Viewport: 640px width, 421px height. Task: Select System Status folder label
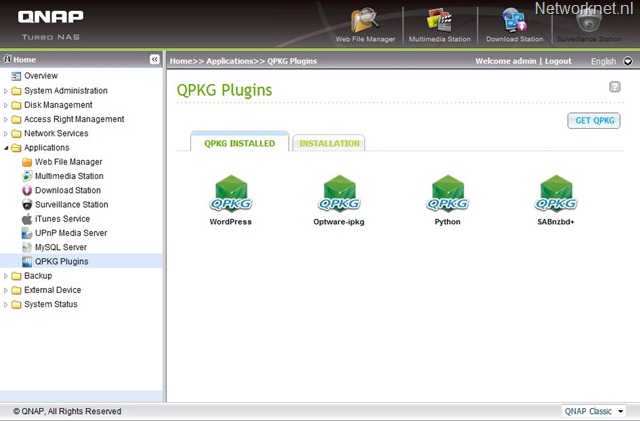(x=51, y=304)
